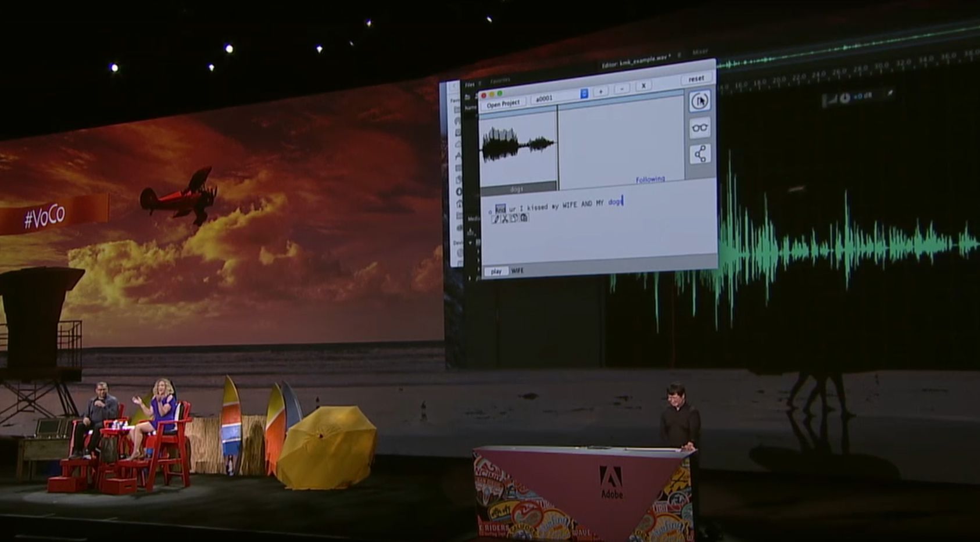Image resolution: width=980 pixels, height=542 pixels.
Task: Click the WIFE status text beside play
Action: point(517,271)
